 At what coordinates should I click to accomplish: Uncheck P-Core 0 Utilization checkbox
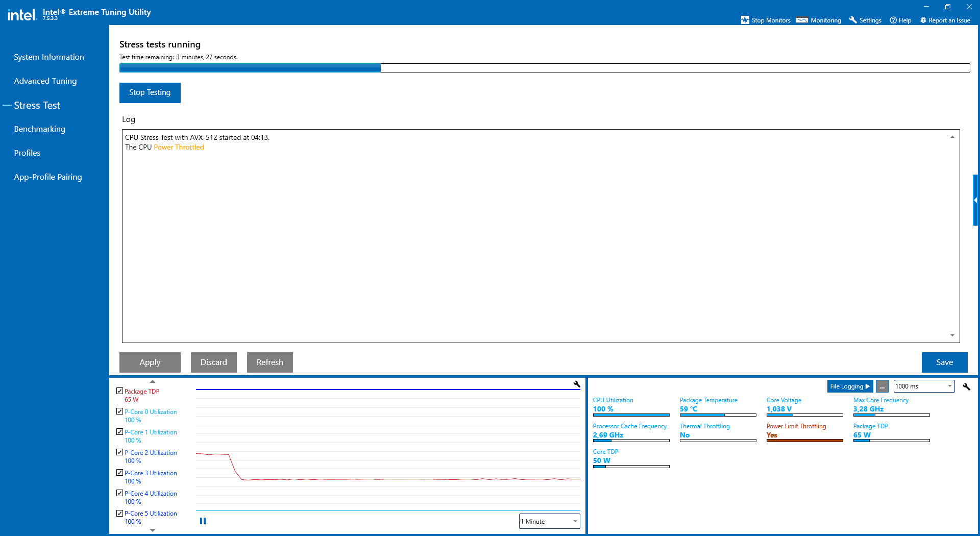pos(119,411)
